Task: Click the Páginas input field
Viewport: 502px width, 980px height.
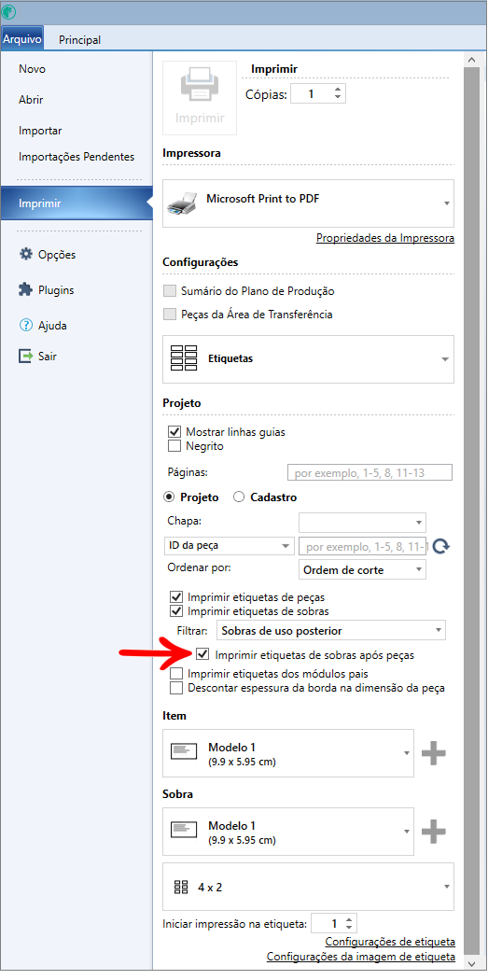Action: point(370,472)
